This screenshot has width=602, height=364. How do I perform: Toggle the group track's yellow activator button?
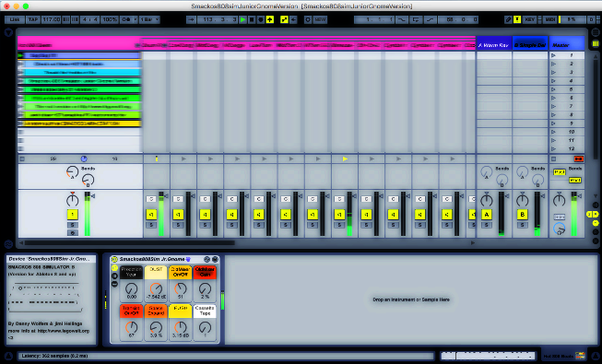click(x=72, y=214)
